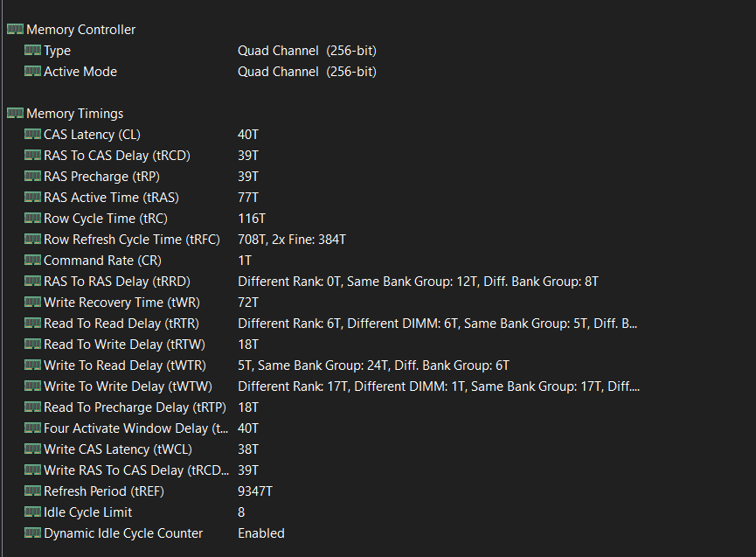Click the Memory Controller section icon
756x557 pixels.
click(x=16, y=30)
